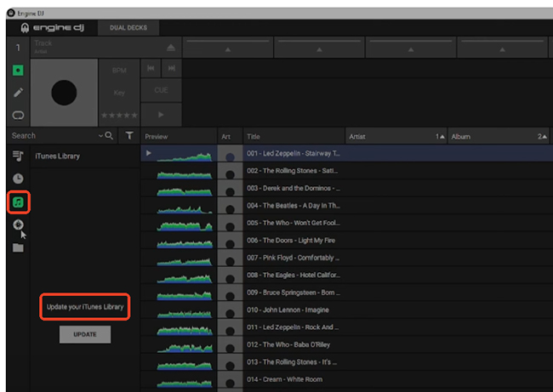This screenshot has height=392, width=553.
Task: Eject the track from deck 1
Action: pos(171,48)
